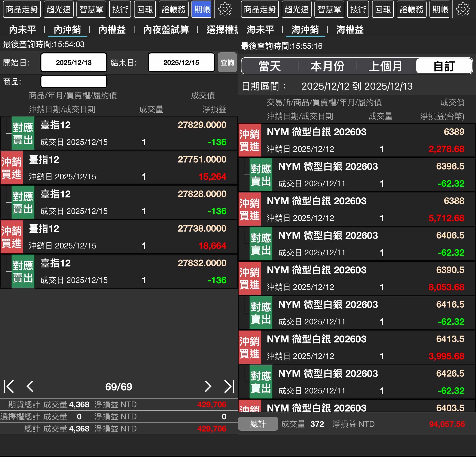
Task: Open the 結束日 date picker
Action: [181, 62]
